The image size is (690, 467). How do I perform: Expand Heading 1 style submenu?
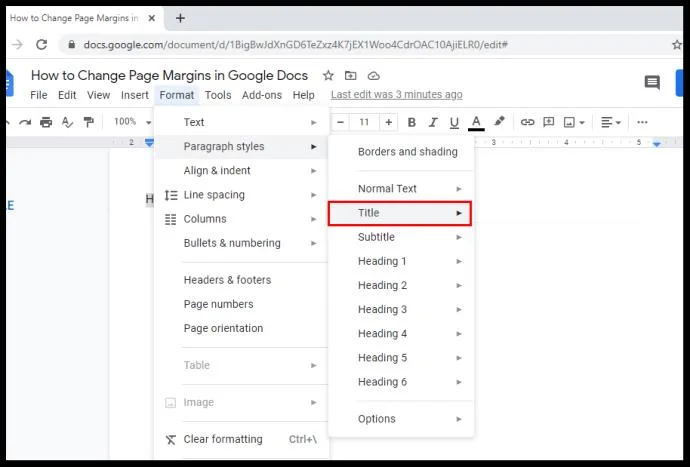401,261
